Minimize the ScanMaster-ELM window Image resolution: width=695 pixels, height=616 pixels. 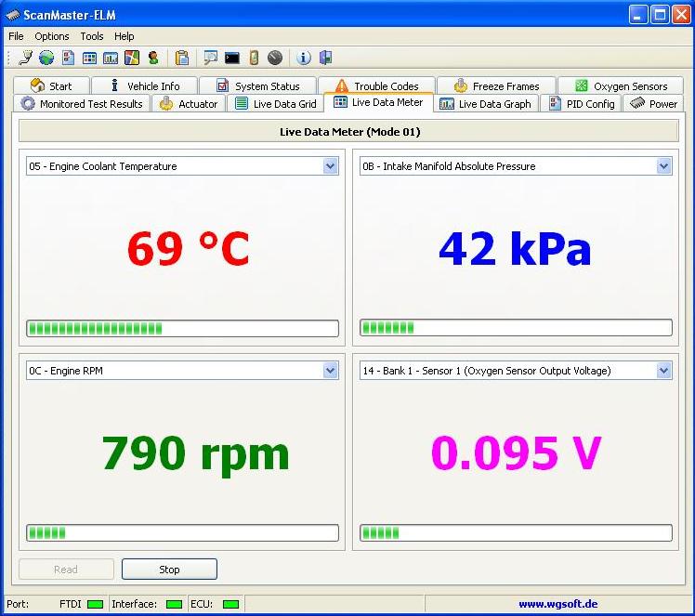(637, 15)
